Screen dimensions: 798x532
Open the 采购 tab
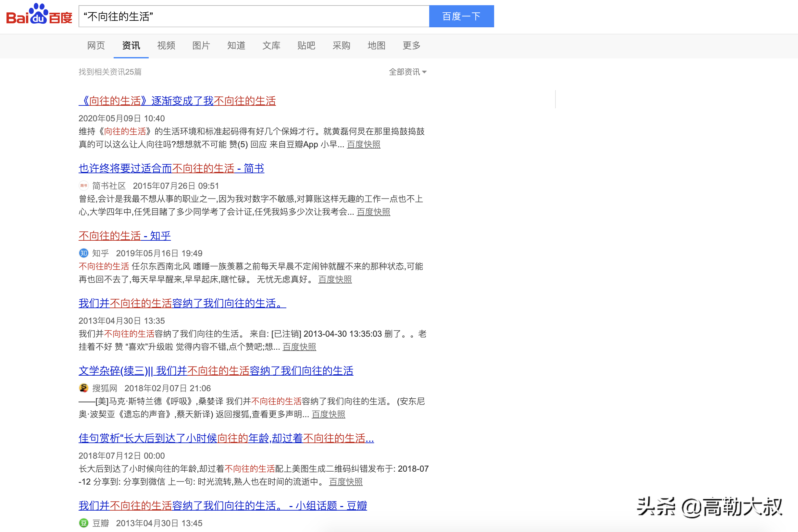341,45
